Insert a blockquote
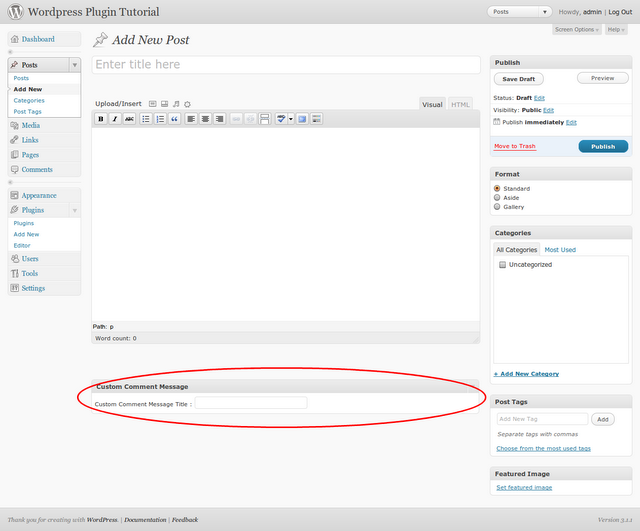The height and width of the screenshot is (531, 640). pos(174,119)
